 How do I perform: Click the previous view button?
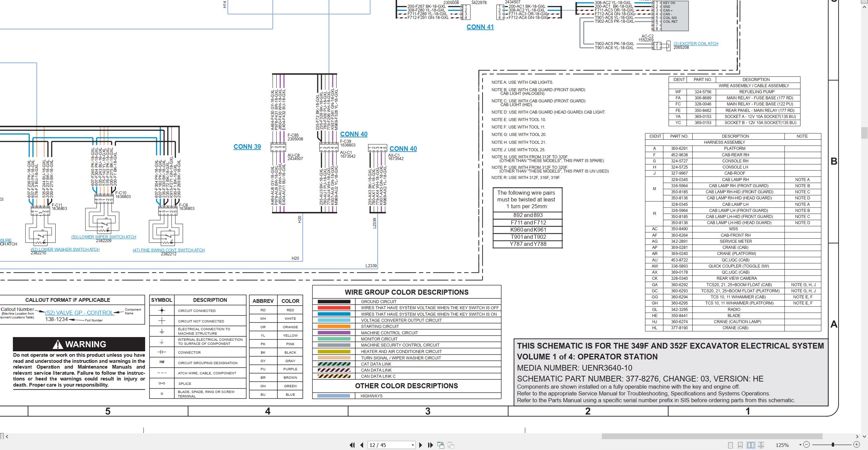pyautogui.click(x=441, y=445)
